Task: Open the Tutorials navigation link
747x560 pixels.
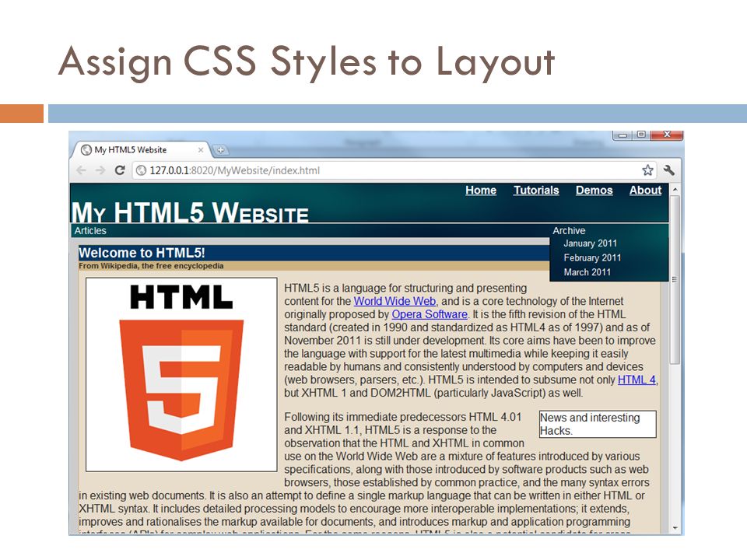Action: (x=536, y=190)
